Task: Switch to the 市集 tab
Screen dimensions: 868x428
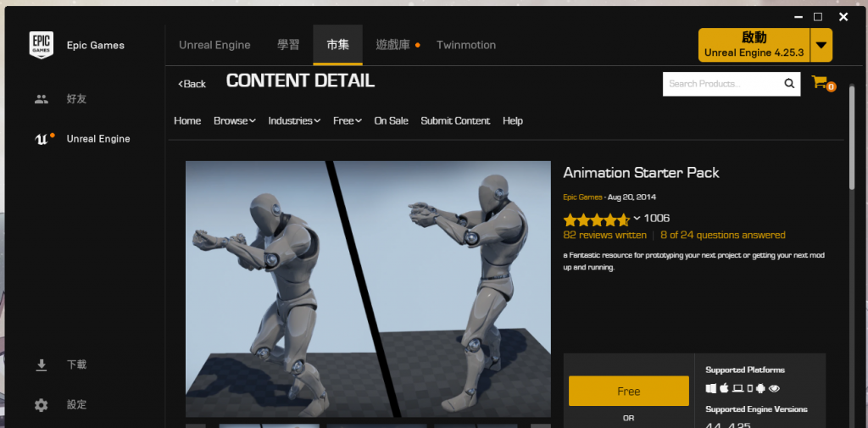Action: click(337, 45)
